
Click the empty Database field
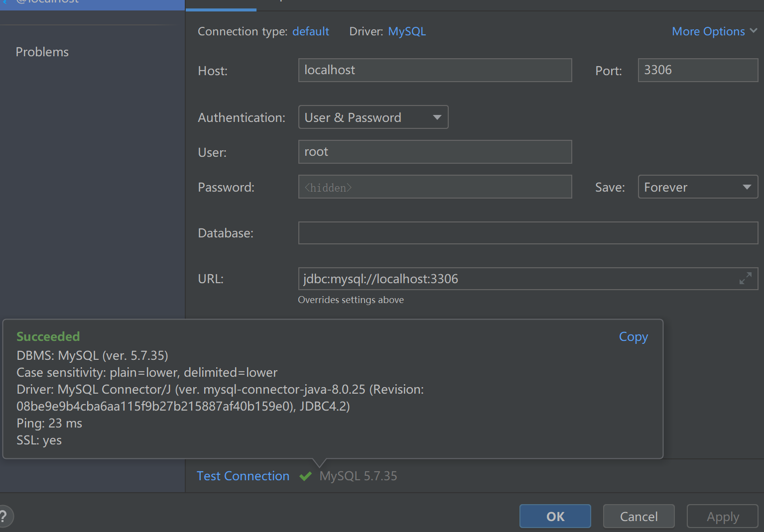coord(527,233)
